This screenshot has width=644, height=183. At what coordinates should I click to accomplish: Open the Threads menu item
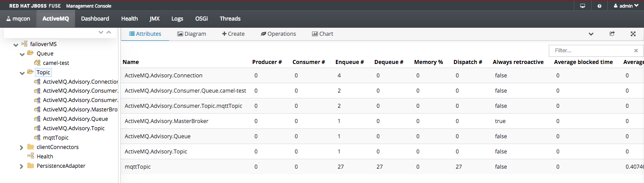[230, 19]
